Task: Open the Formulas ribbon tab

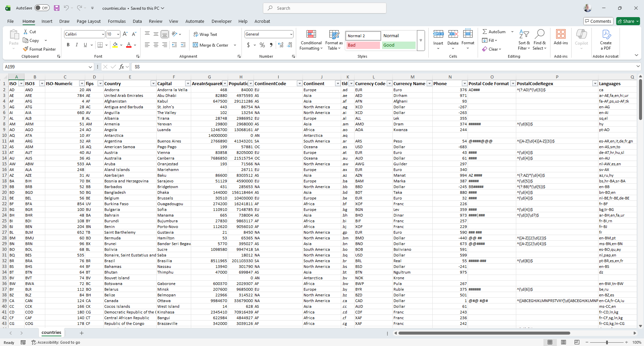Action: pos(117,21)
